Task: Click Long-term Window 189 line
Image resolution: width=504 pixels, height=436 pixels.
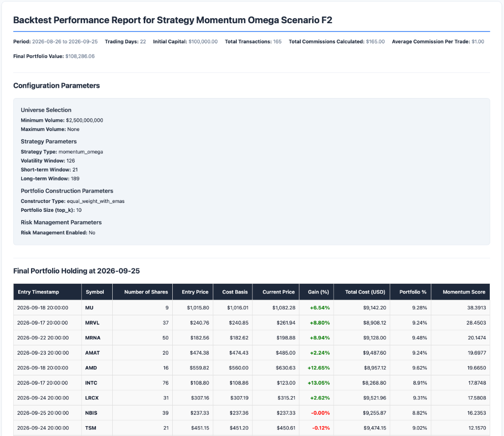Action: (x=50, y=178)
